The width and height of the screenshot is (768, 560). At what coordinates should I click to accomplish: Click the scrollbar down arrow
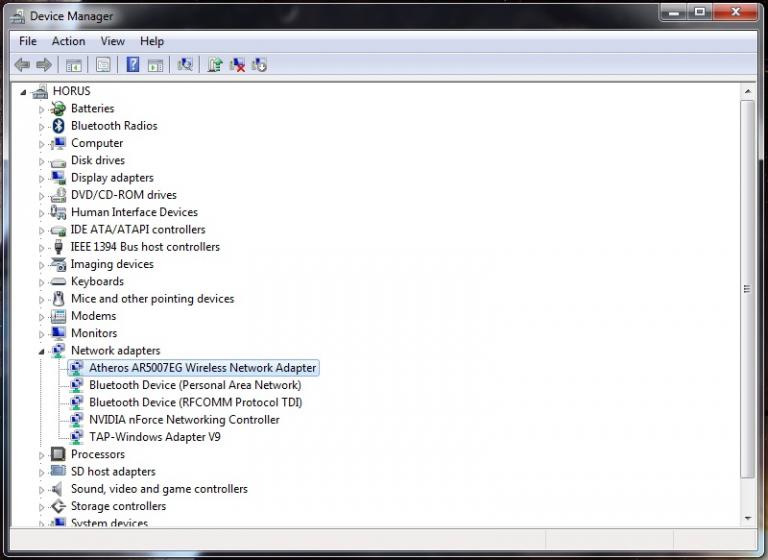(748, 517)
